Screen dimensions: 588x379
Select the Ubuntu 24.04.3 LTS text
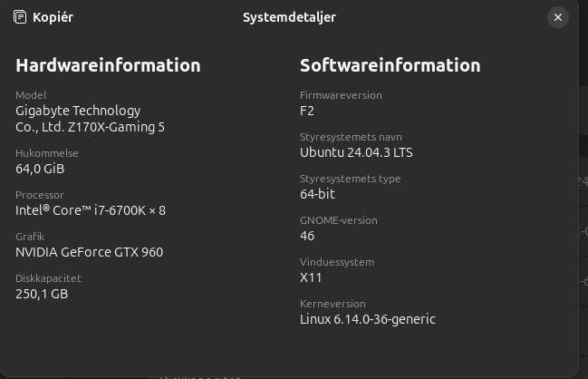(356, 152)
